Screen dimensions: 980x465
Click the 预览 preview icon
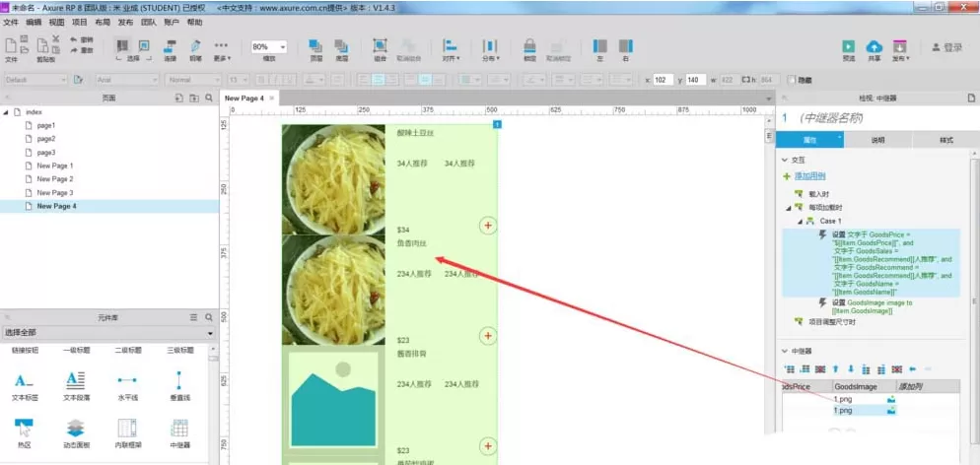[x=848, y=47]
